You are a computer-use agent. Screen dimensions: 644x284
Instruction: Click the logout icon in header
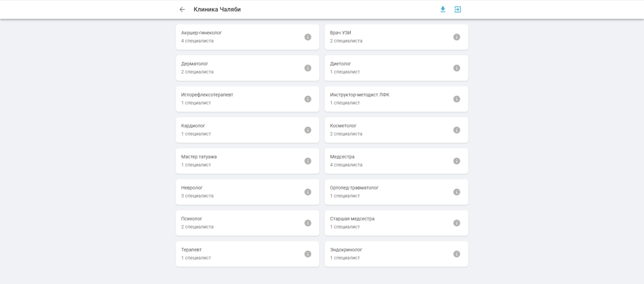coord(458,10)
